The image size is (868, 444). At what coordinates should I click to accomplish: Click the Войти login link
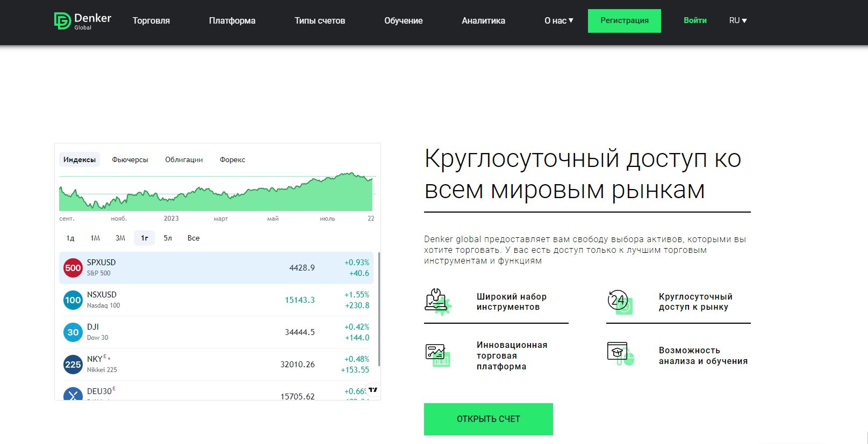tap(695, 20)
